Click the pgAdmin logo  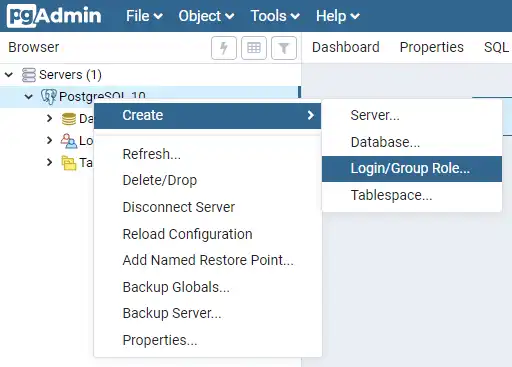[54, 16]
